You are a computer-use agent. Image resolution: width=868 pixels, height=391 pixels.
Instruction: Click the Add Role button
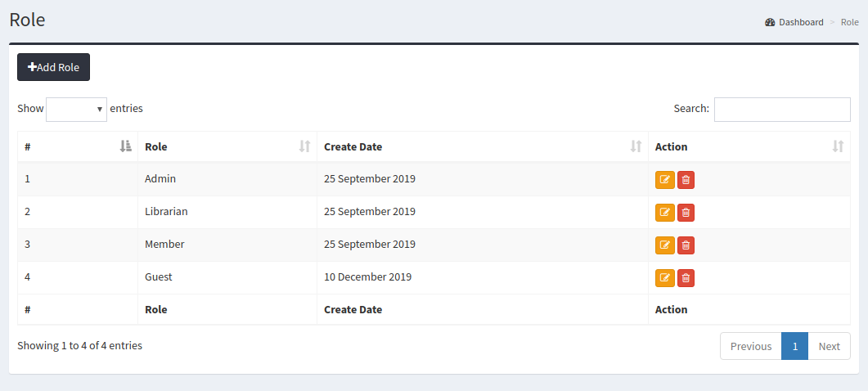point(54,67)
